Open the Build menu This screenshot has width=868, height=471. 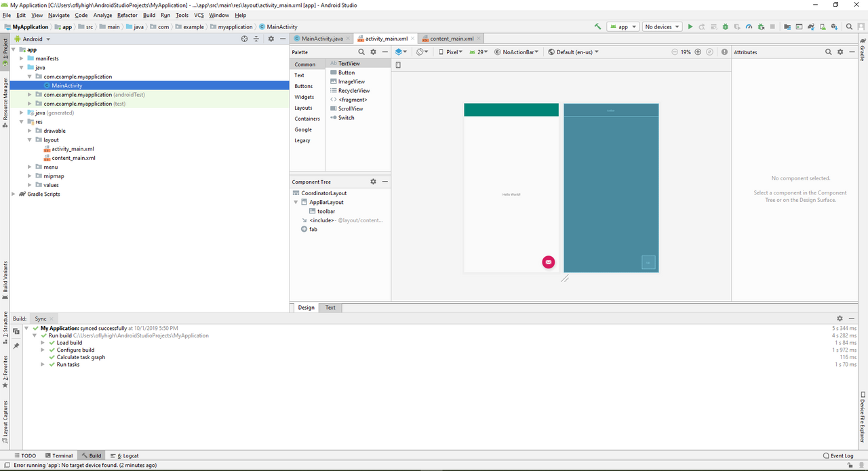point(149,15)
